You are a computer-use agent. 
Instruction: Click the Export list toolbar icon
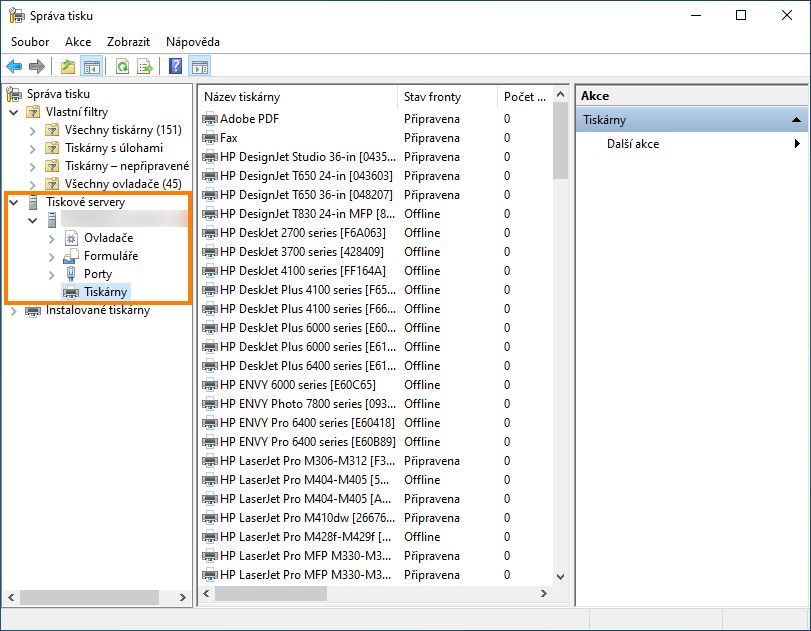click(145, 67)
